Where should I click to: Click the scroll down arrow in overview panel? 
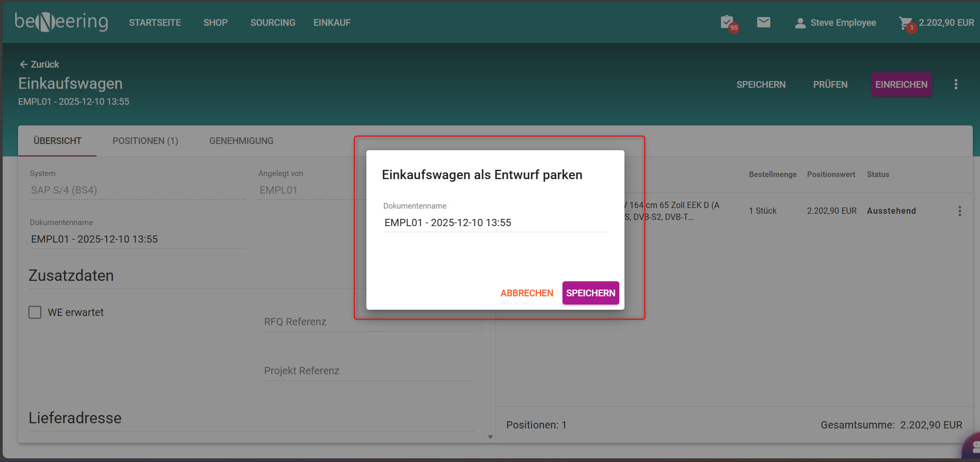point(490,437)
